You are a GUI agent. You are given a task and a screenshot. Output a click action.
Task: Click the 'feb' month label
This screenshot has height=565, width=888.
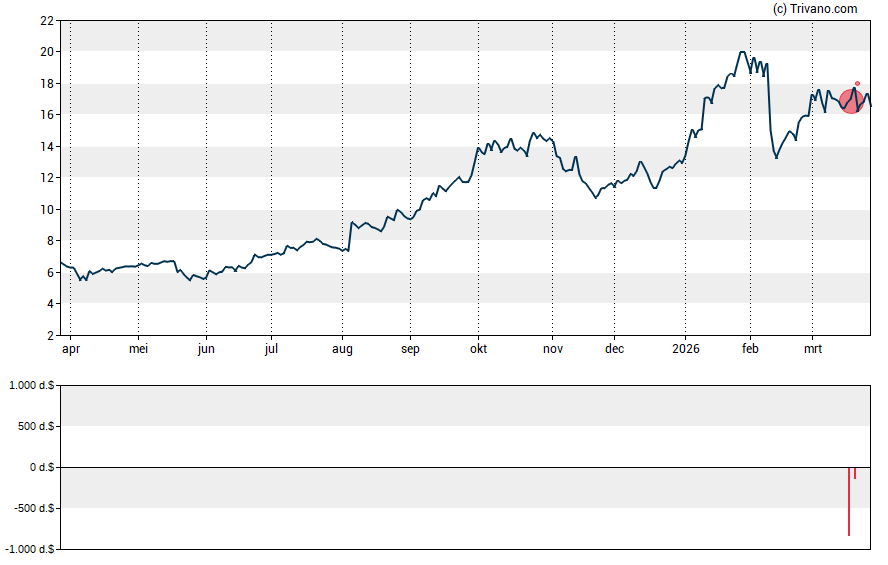[750, 350]
